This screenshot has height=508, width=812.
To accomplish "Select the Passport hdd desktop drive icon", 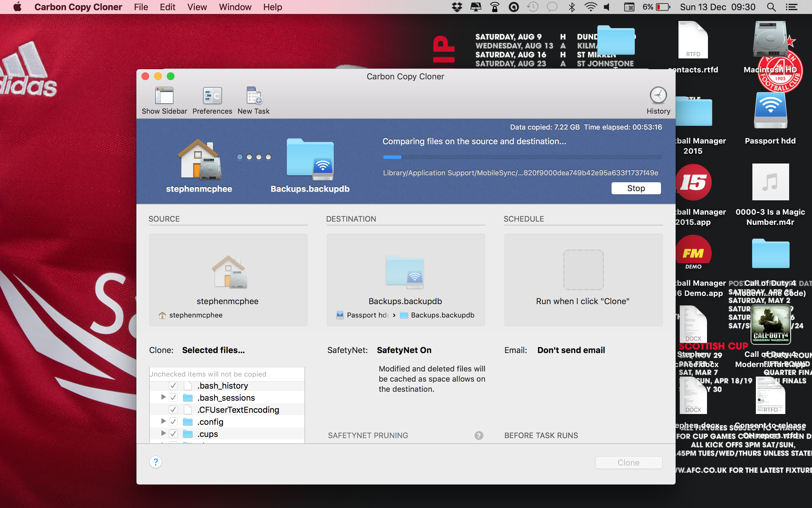I will pyautogui.click(x=770, y=111).
